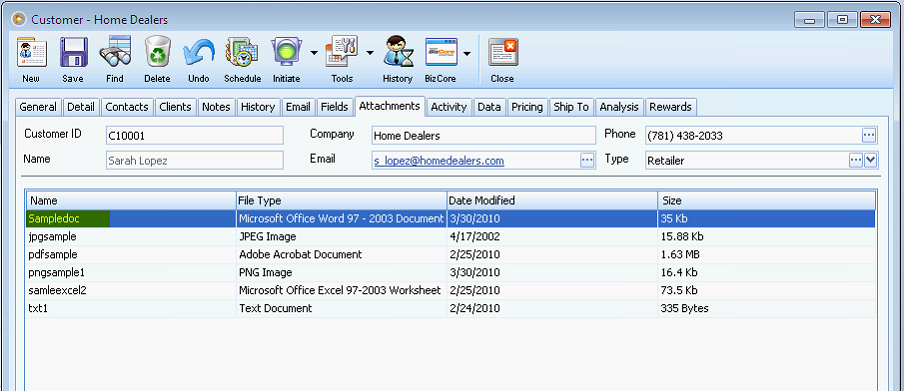Click the Name field Sarah Lopez
The width and height of the screenshot is (905, 392).
[x=195, y=160]
